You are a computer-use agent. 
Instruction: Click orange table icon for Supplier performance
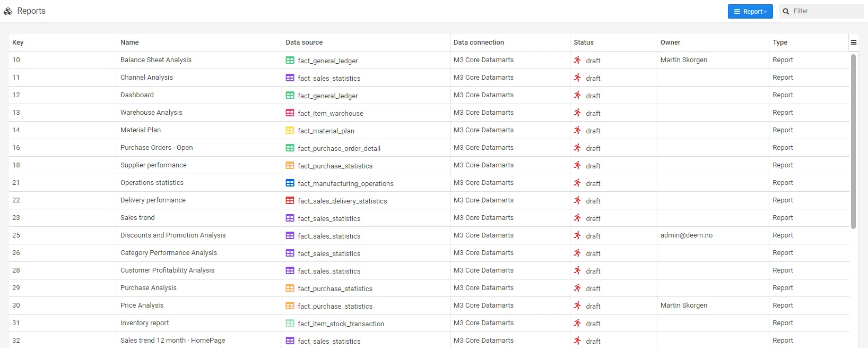(290, 166)
